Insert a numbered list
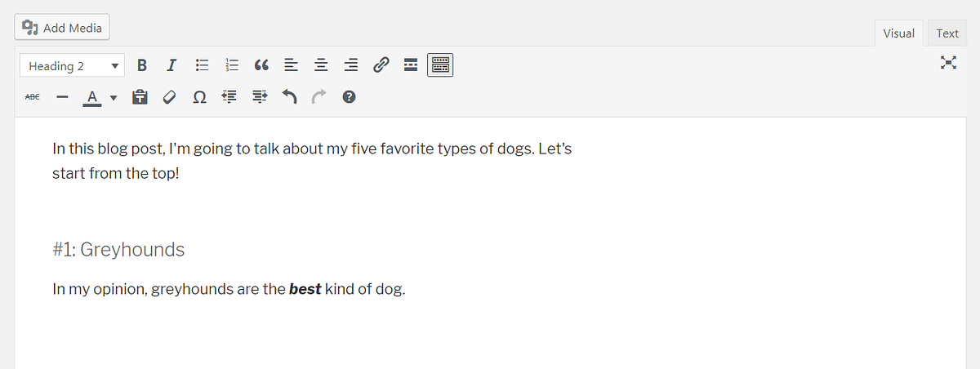Image resolution: width=980 pixels, height=369 pixels. (232, 66)
